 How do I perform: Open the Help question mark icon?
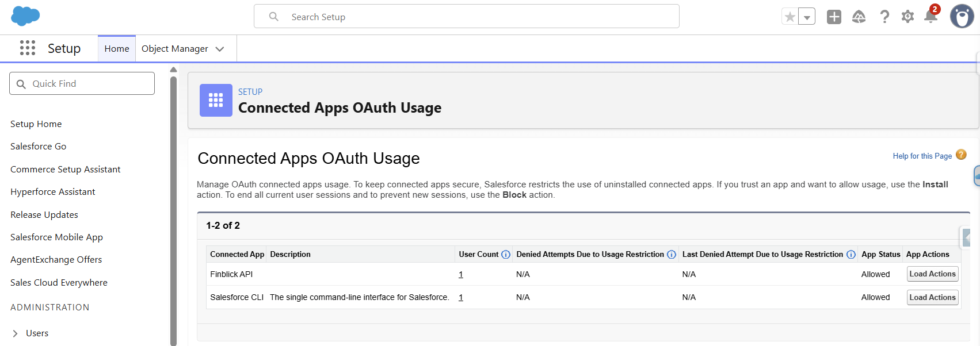tap(884, 17)
